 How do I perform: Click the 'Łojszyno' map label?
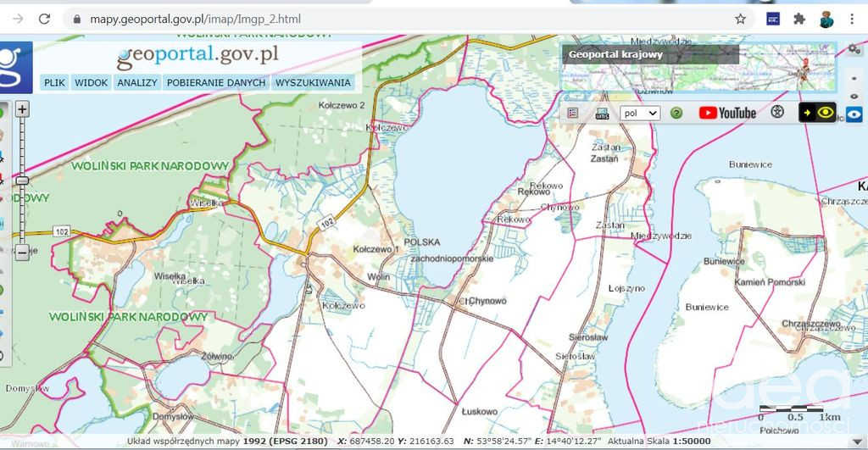[626, 288]
